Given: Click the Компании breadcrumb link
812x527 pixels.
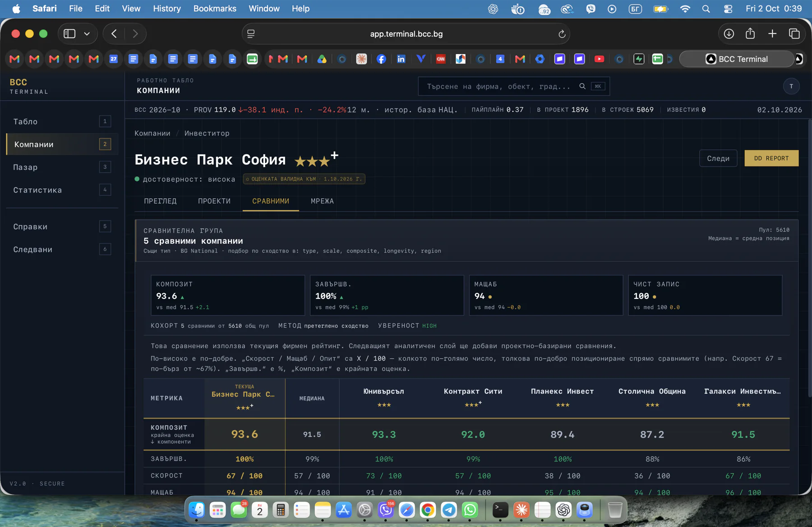Looking at the screenshot, I should click(x=152, y=133).
